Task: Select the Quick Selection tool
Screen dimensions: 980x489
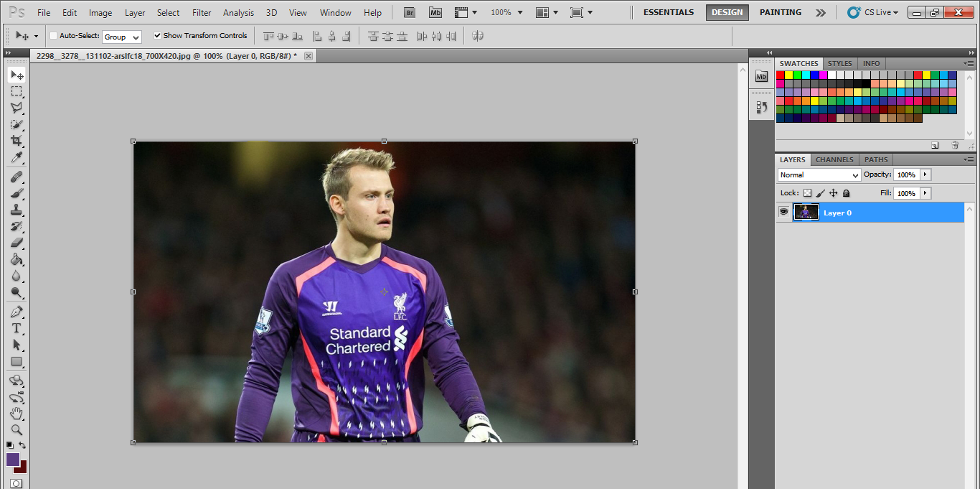Action: tap(17, 124)
